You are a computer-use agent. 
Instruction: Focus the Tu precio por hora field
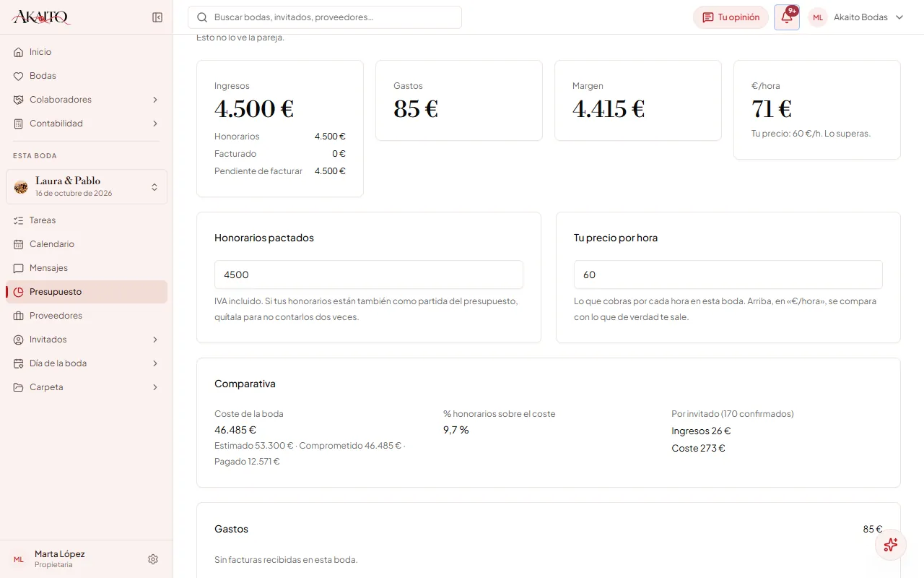coord(728,275)
